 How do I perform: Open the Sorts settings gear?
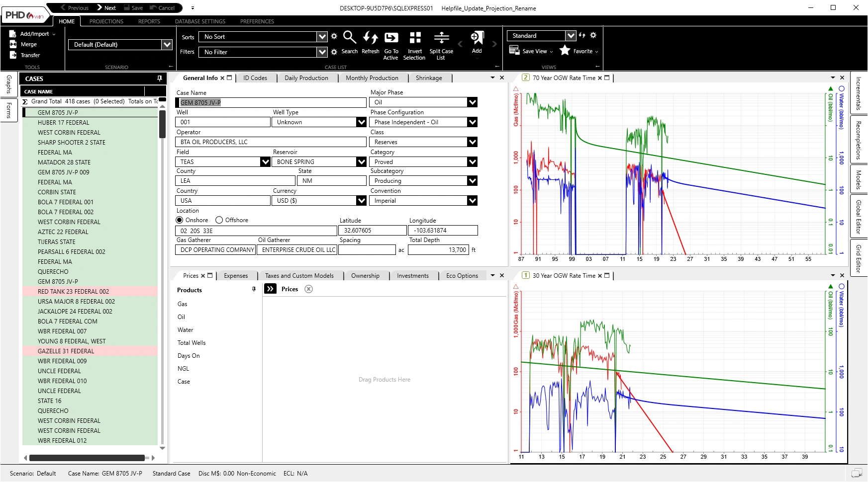coord(334,36)
